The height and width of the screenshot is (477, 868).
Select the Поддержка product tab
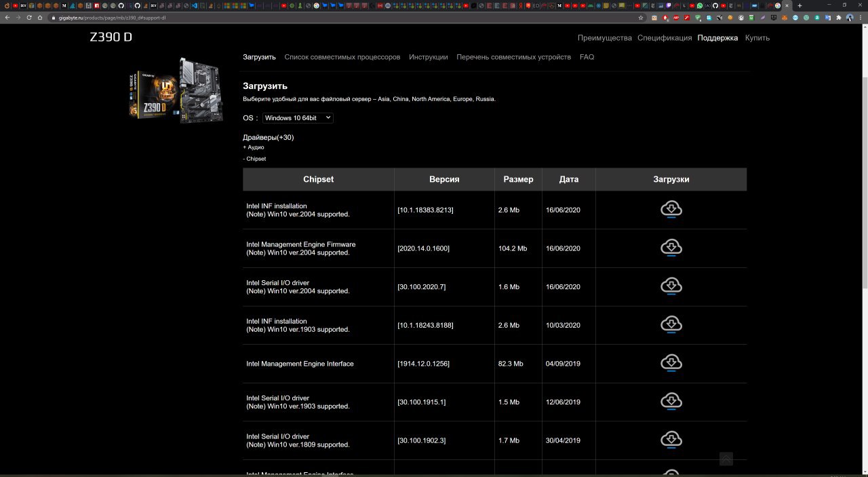click(717, 38)
